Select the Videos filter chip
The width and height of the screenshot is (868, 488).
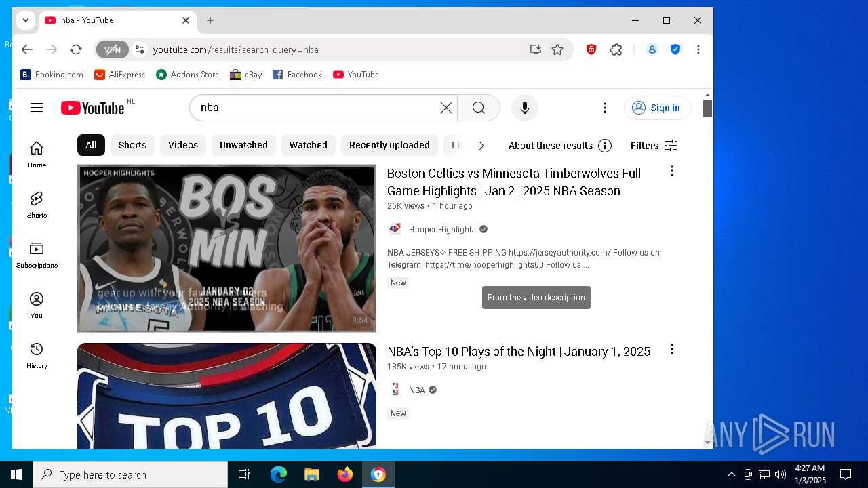183,145
